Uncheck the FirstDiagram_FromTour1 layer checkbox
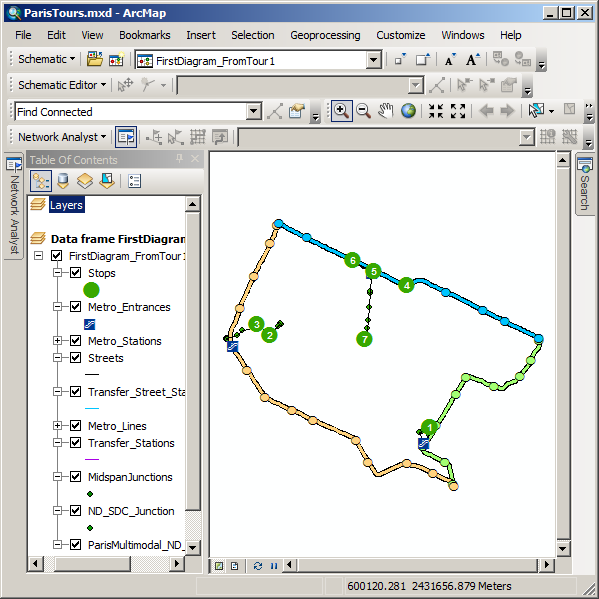 (x=57, y=256)
